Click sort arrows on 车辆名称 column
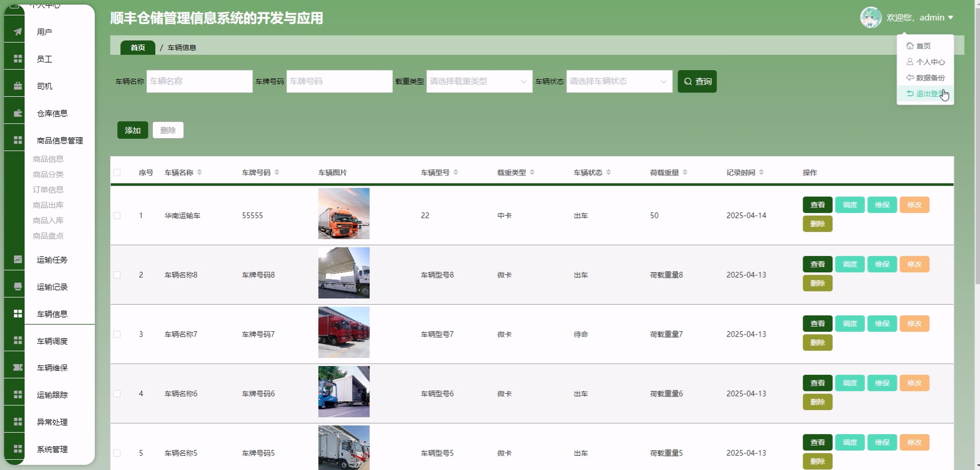This screenshot has width=980, height=470. tap(199, 172)
